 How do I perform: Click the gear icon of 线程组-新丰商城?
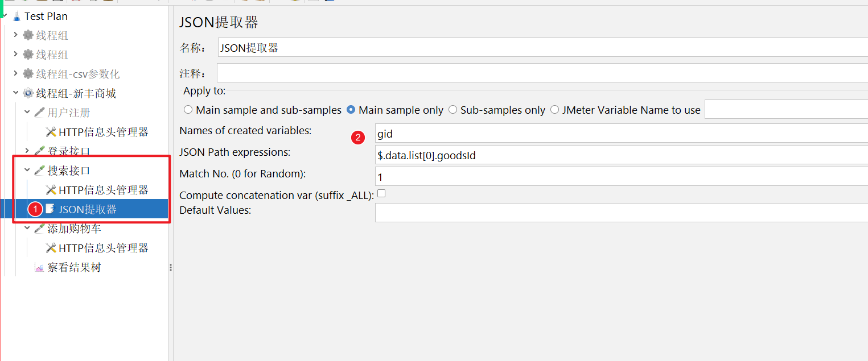(x=28, y=93)
